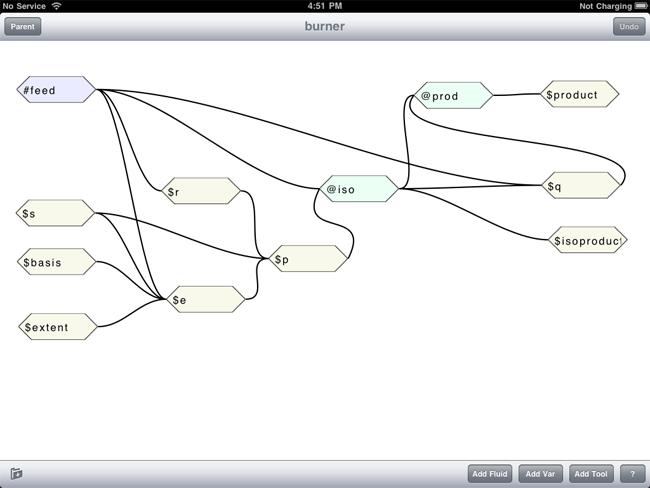Choose the $product variable node

[x=580, y=95]
